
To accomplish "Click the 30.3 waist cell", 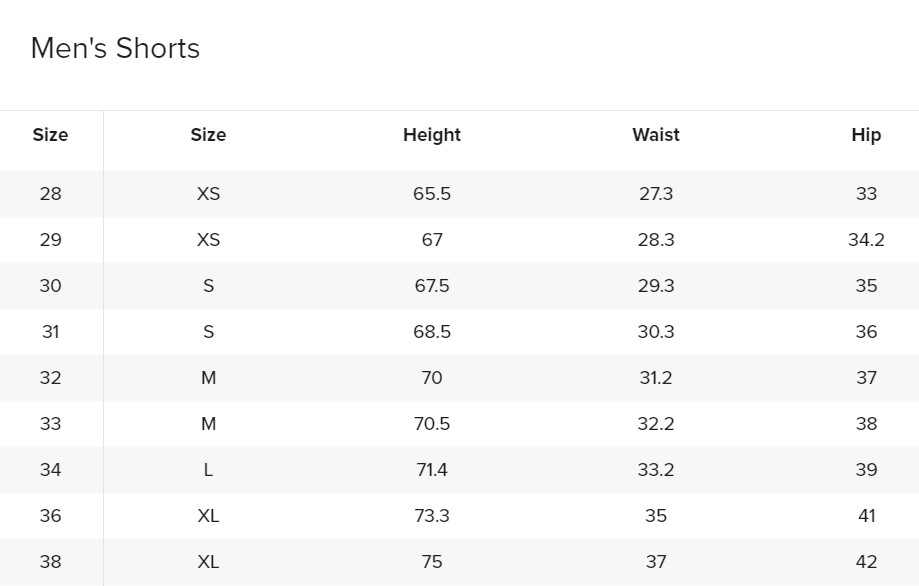I will [656, 332].
